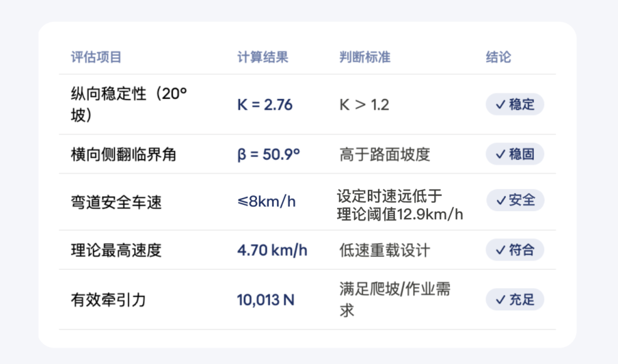Select the 横向侧翻临界角 row label
This screenshot has width=618, height=364.
124,155
